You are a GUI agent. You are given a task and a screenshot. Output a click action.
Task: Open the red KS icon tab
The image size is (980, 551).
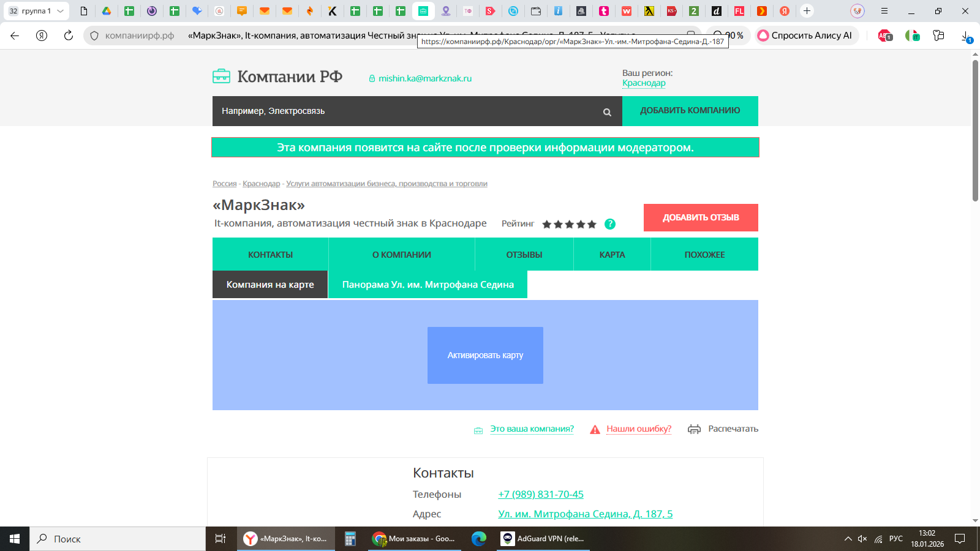click(671, 11)
